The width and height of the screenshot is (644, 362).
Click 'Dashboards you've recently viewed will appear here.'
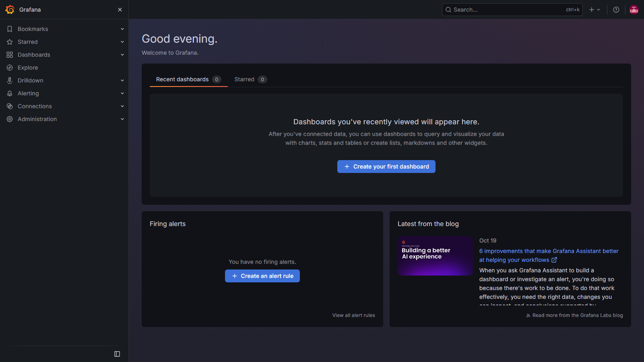(386, 122)
